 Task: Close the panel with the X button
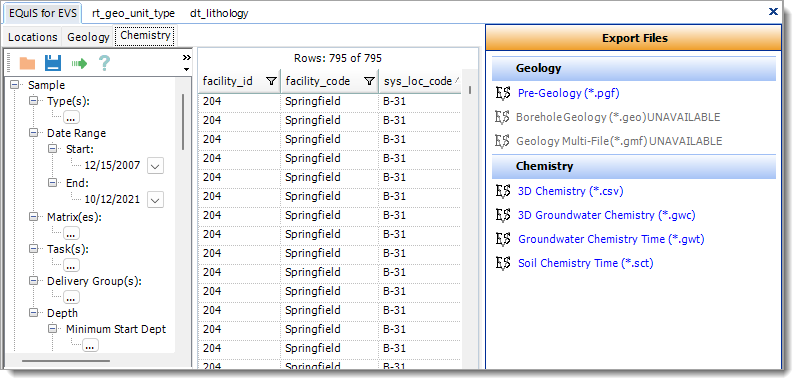[x=773, y=11]
